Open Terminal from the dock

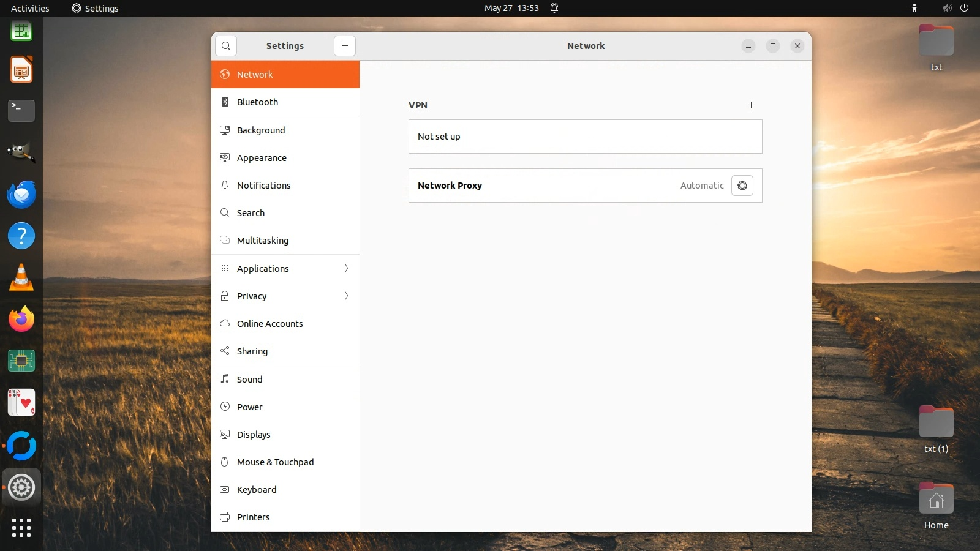tap(21, 111)
